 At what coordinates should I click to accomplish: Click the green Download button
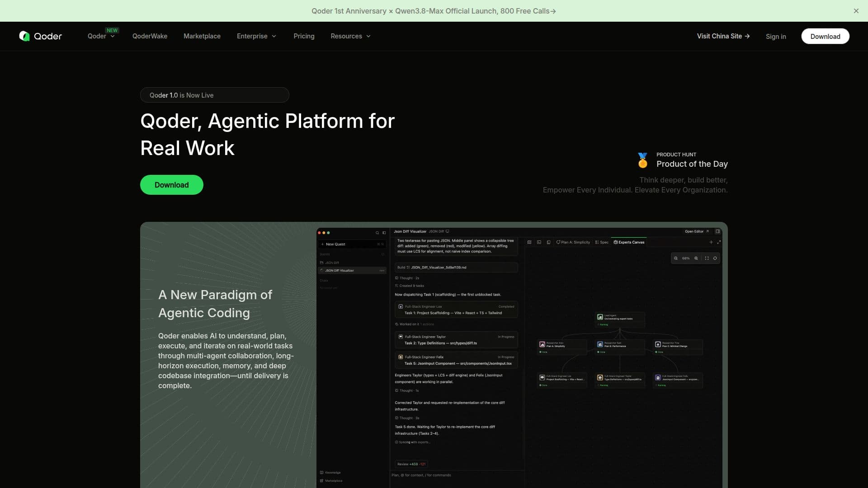click(x=172, y=185)
